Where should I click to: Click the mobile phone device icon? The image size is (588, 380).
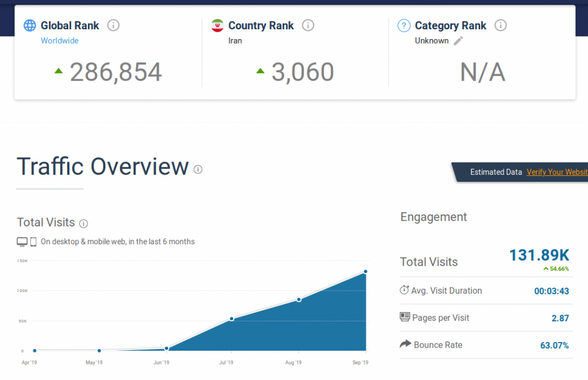tap(33, 241)
